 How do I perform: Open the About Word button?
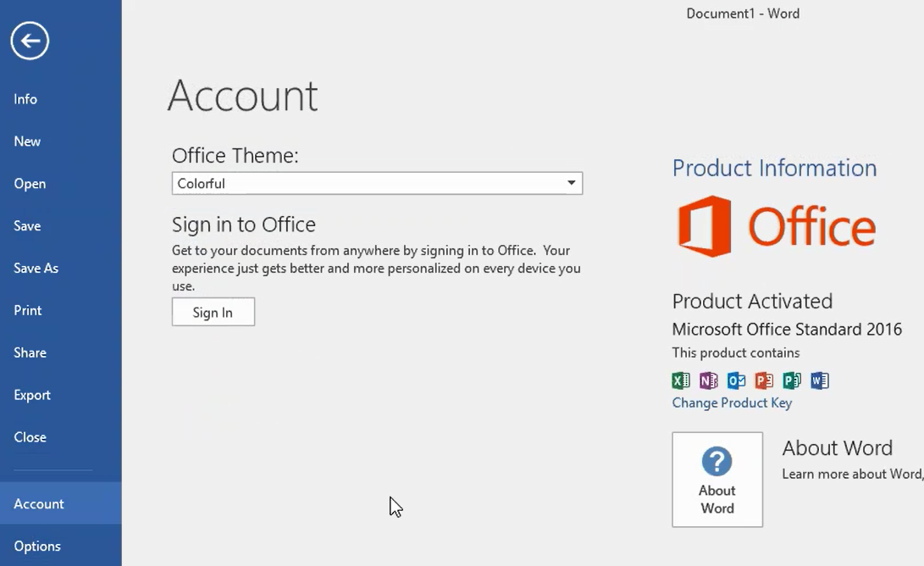coord(717,480)
